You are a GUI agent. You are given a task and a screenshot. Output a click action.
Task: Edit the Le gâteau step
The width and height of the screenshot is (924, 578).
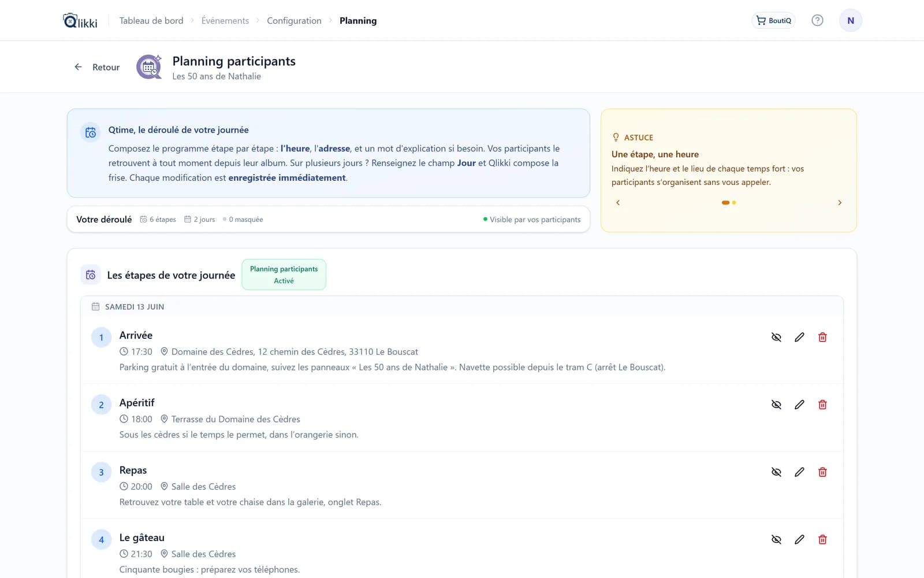(799, 539)
